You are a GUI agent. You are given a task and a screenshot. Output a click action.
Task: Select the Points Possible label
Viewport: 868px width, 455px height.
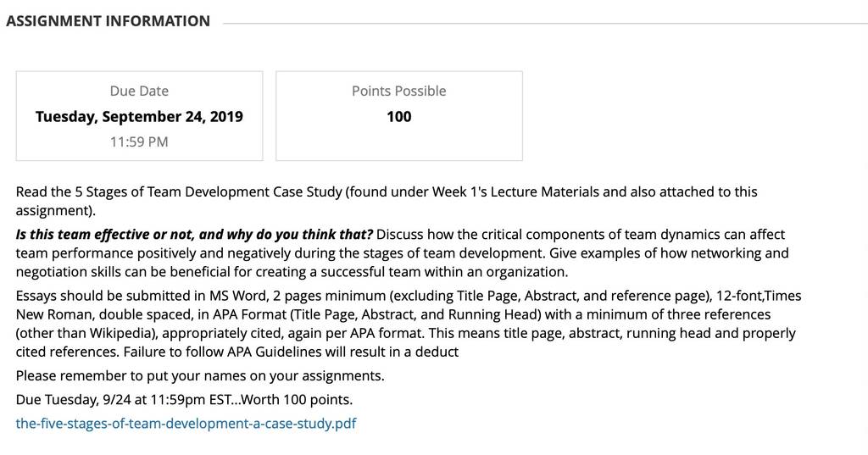pyautogui.click(x=398, y=91)
